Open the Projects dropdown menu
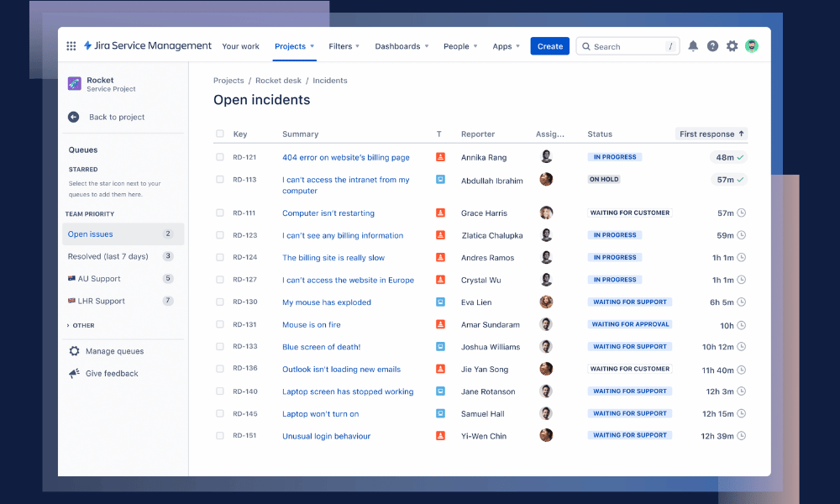Screen dimensions: 840x504 [x=294, y=46]
